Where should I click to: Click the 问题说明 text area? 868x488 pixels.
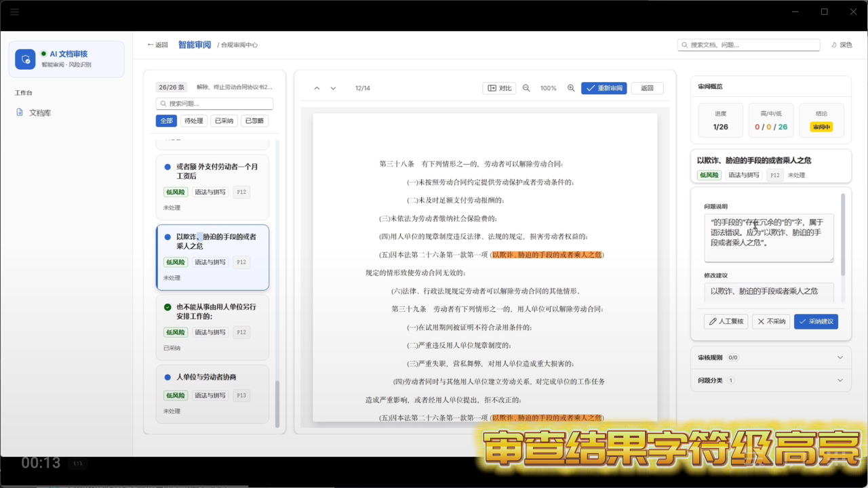[x=769, y=238]
